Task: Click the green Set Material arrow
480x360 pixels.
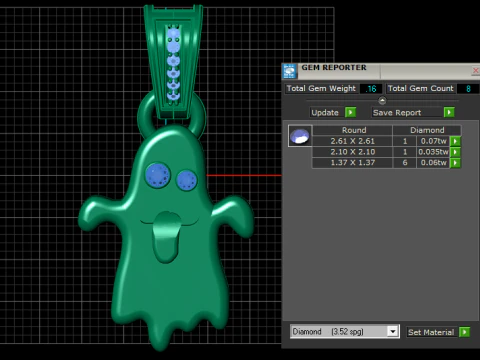Action: pyautogui.click(x=464, y=332)
